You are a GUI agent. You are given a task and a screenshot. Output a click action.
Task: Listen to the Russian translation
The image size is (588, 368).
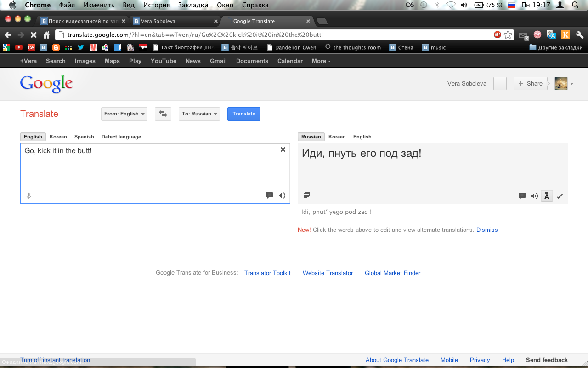click(x=535, y=196)
